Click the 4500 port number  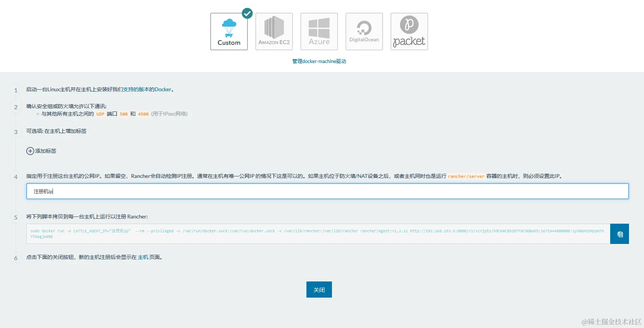[x=143, y=114]
